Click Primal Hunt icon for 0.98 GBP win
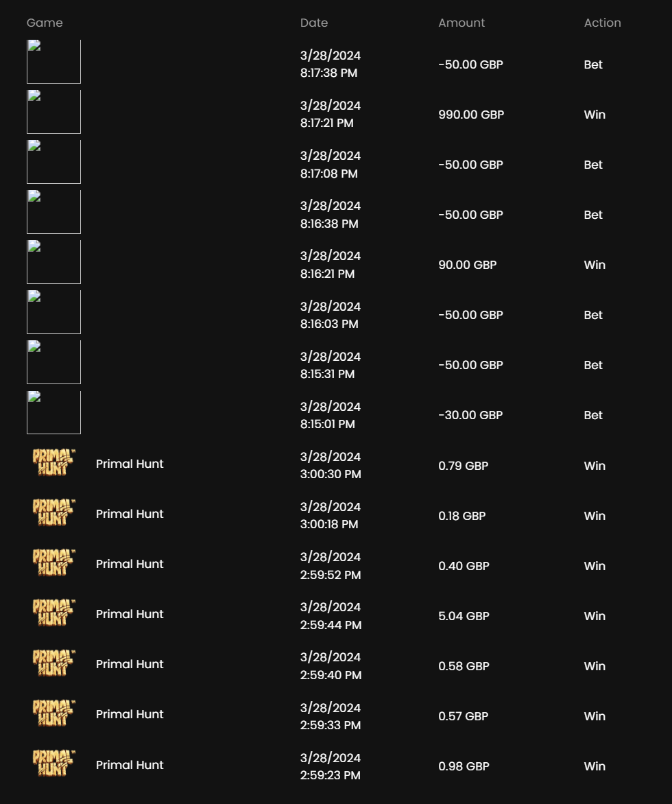This screenshot has height=804, width=672. tap(53, 765)
